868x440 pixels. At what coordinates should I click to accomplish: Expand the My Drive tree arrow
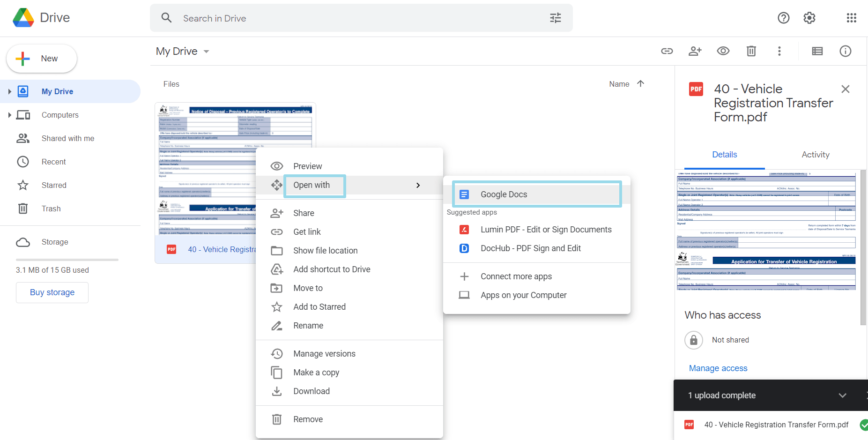9,91
